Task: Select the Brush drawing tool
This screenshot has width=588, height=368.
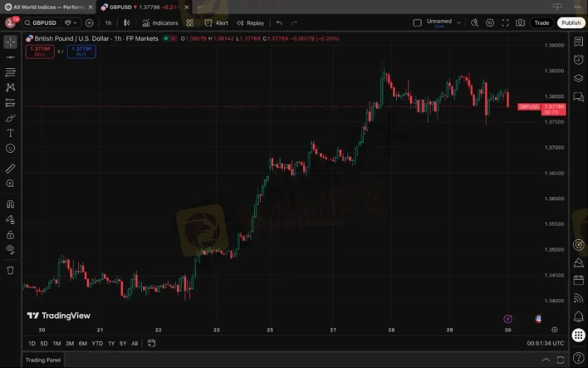Action: click(10, 118)
